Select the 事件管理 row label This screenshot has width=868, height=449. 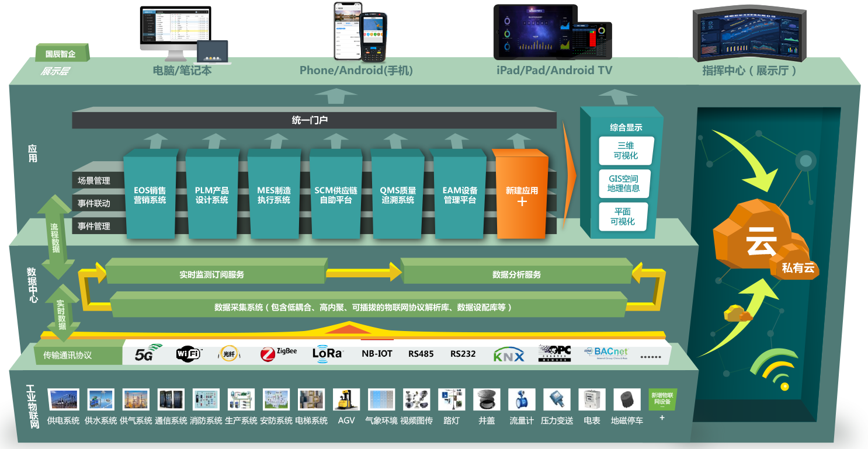click(94, 226)
